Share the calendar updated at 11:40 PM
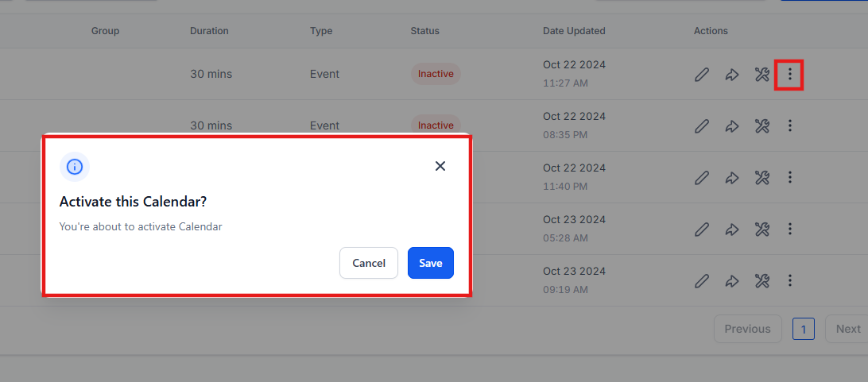The image size is (868, 382). (x=731, y=177)
